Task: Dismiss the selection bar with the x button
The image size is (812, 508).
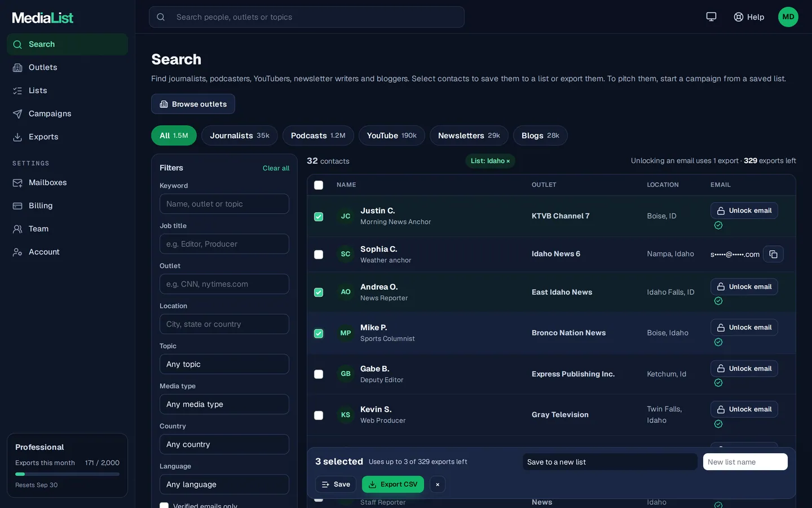Action: [438, 484]
